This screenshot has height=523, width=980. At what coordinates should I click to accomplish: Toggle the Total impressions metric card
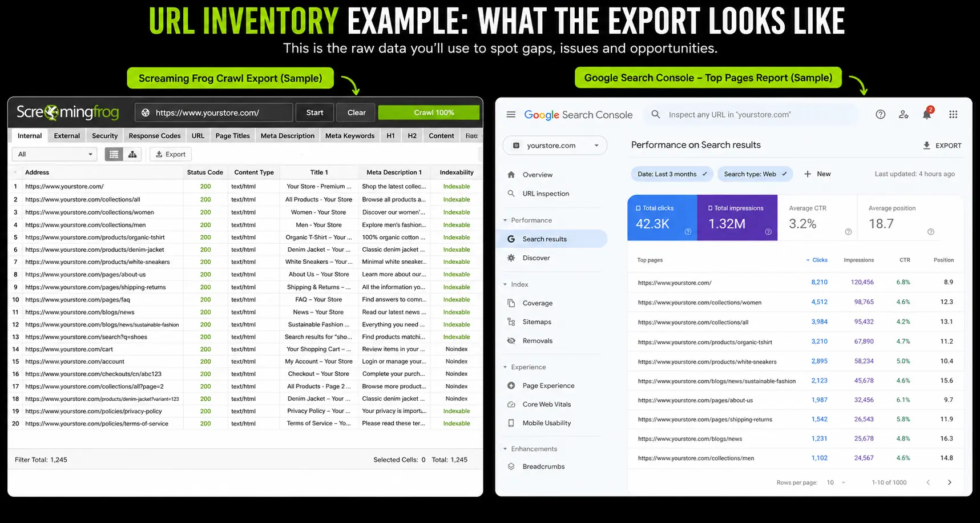click(x=737, y=218)
